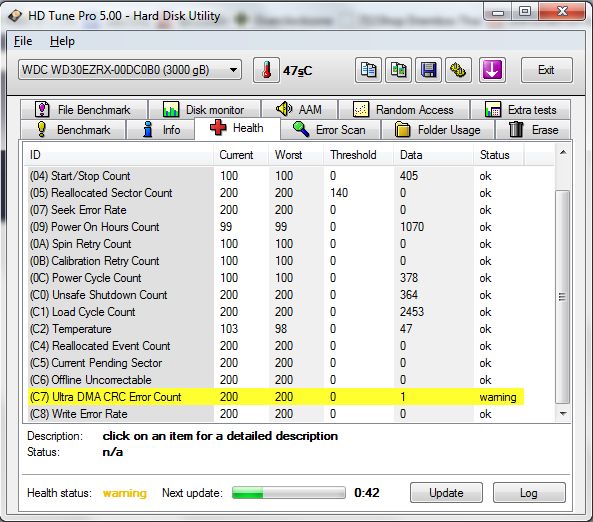This screenshot has height=522, width=593.
Task: Click scroll down arrow of attribute list
Action: coord(563,414)
